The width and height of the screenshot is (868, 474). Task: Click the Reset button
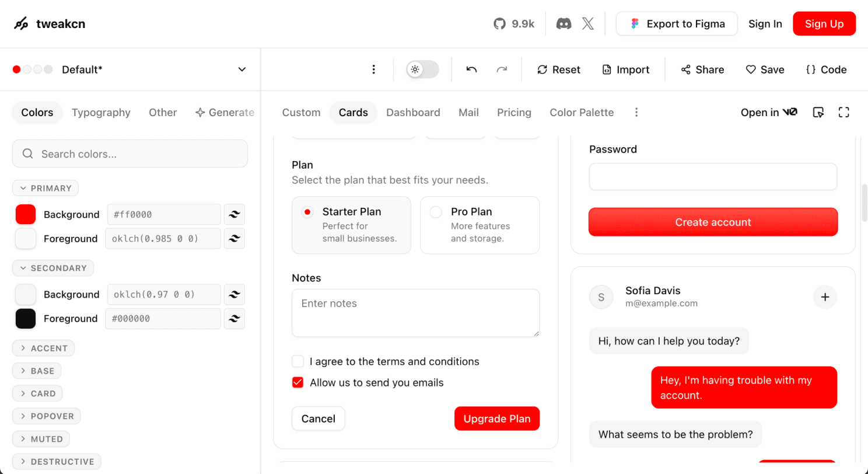click(559, 69)
